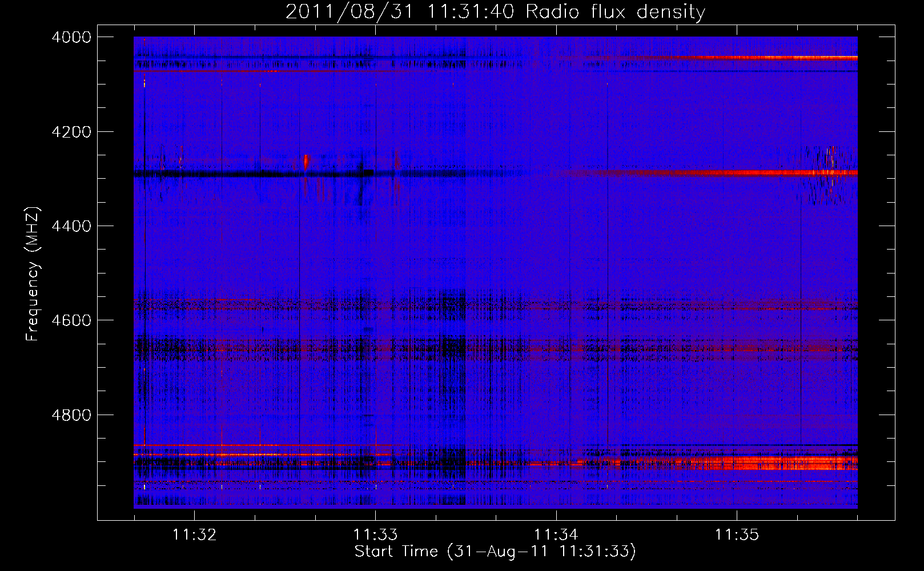Click the 11:33 time axis label
The height and width of the screenshot is (571, 924).
[375, 534]
